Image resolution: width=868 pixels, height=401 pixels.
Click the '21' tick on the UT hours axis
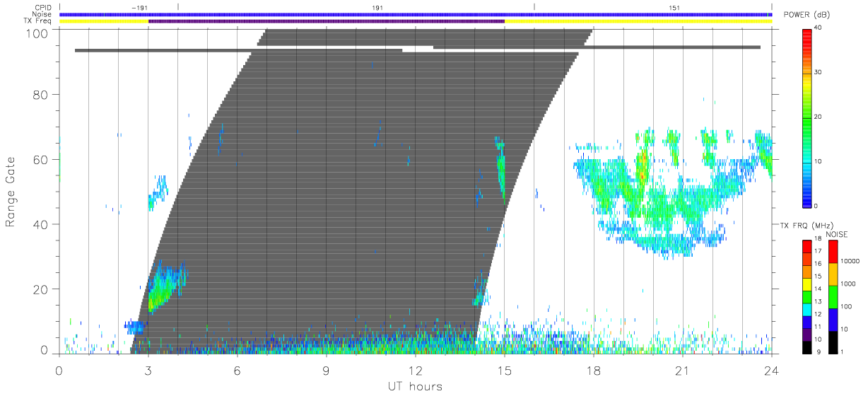683,371
